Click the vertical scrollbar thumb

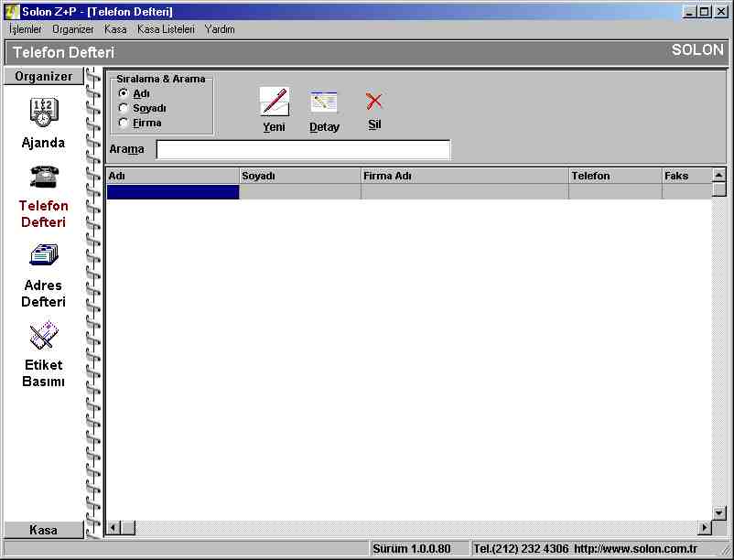click(719, 189)
